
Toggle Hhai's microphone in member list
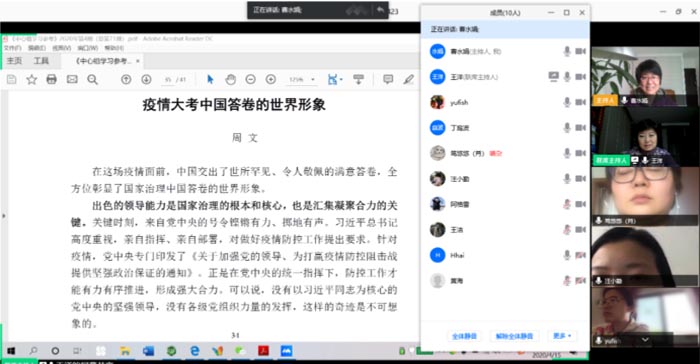[x=567, y=255]
